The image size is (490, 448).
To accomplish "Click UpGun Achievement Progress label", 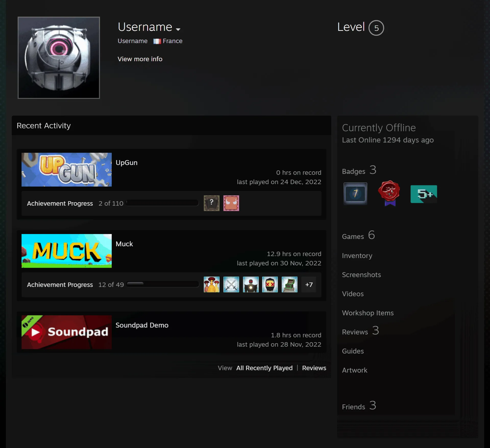I will (x=60, y=203).
